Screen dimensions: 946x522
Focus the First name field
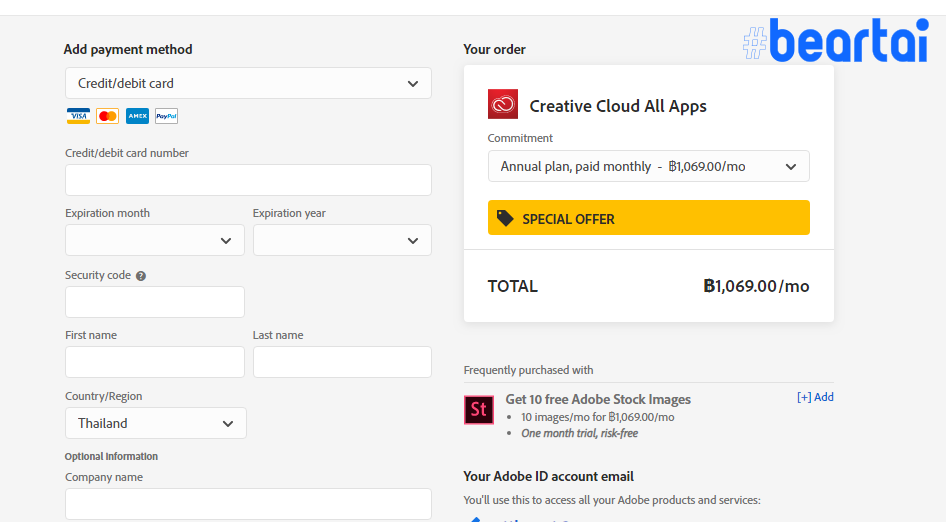click(154, 362)
